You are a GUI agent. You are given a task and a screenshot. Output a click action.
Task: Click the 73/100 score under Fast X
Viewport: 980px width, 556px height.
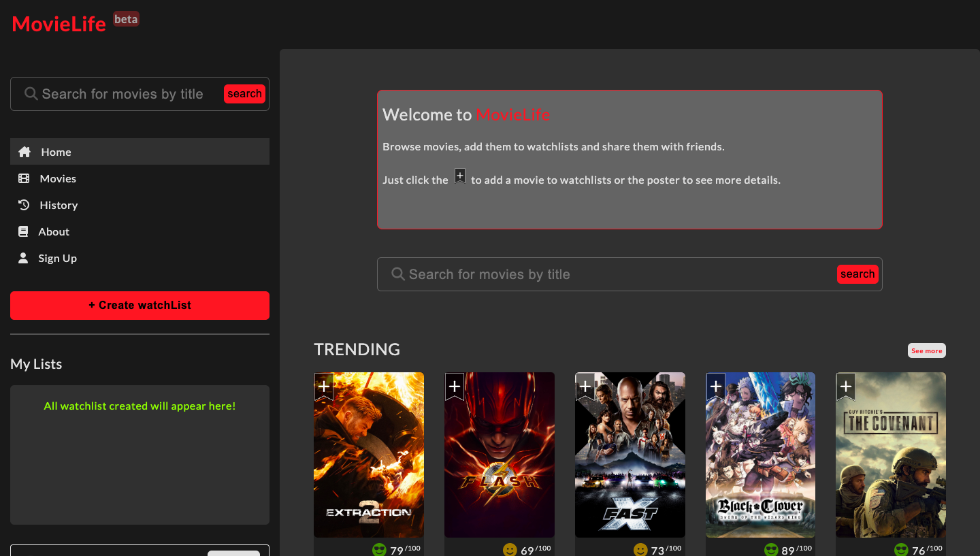pyautogui.click(x=667, y=550)
